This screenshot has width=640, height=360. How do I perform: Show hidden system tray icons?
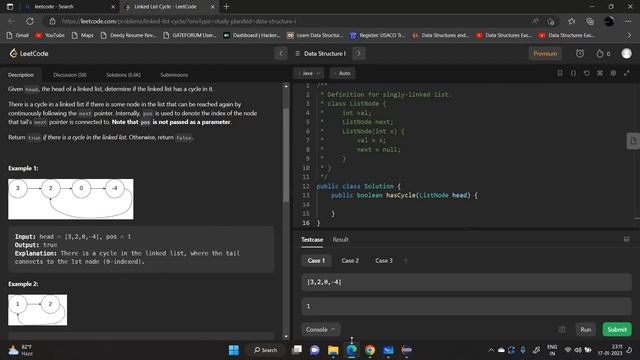(491, 350)
